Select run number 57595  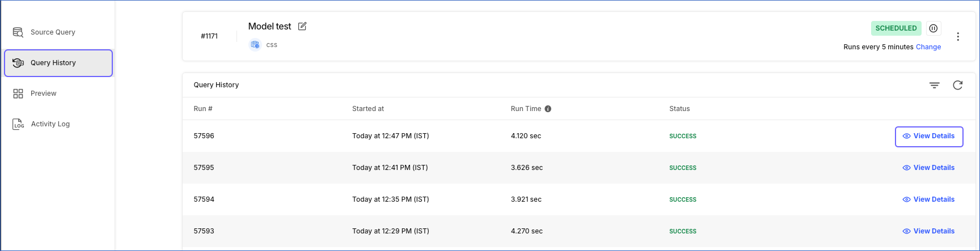click(204, 168)
